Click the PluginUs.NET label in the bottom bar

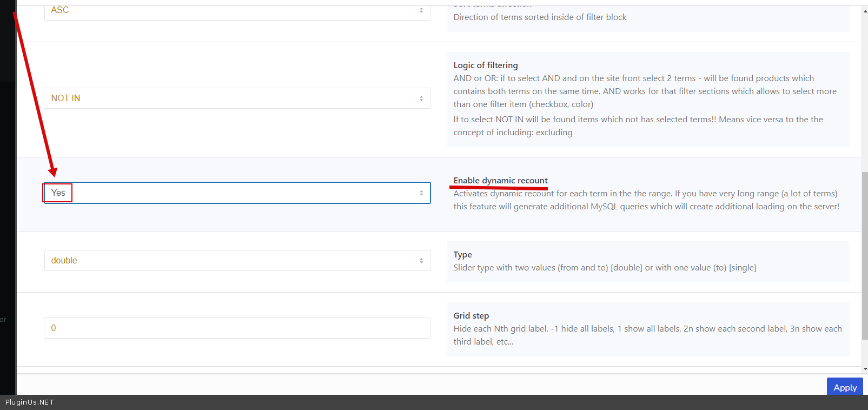point(30,402)
